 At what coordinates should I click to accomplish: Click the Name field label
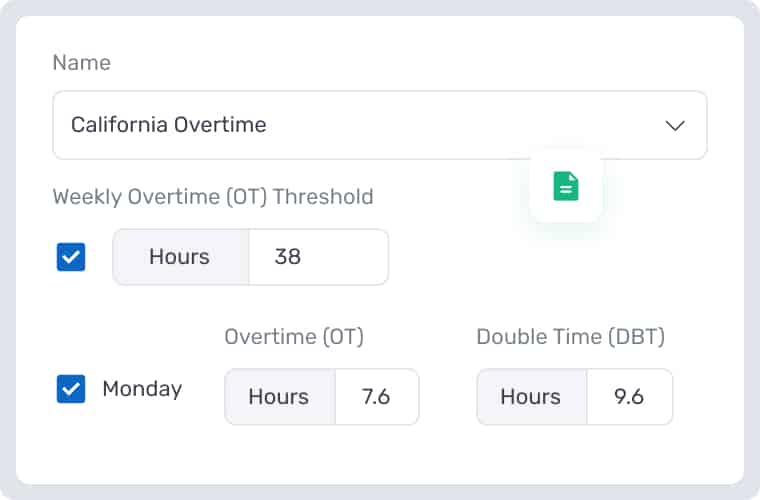pyautogui.click(x=82, y=63)
